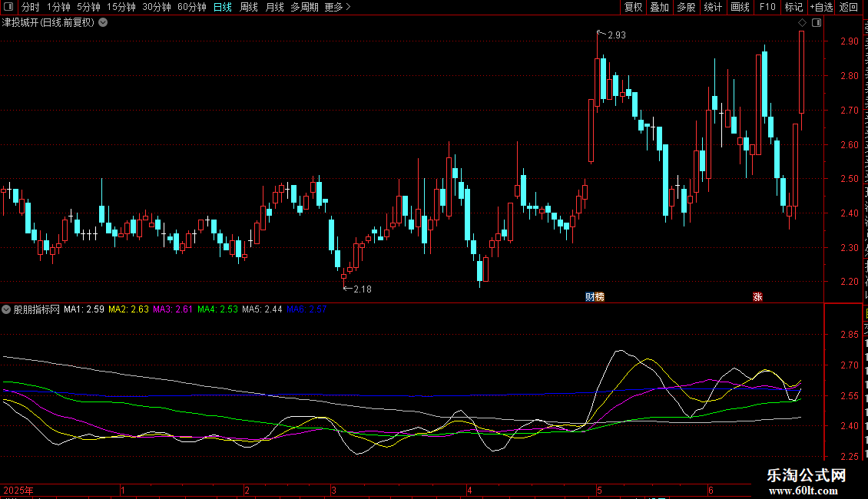This screenshot has width=868, height=499.
Task: Click the 返回 back button
Action: 848,7
